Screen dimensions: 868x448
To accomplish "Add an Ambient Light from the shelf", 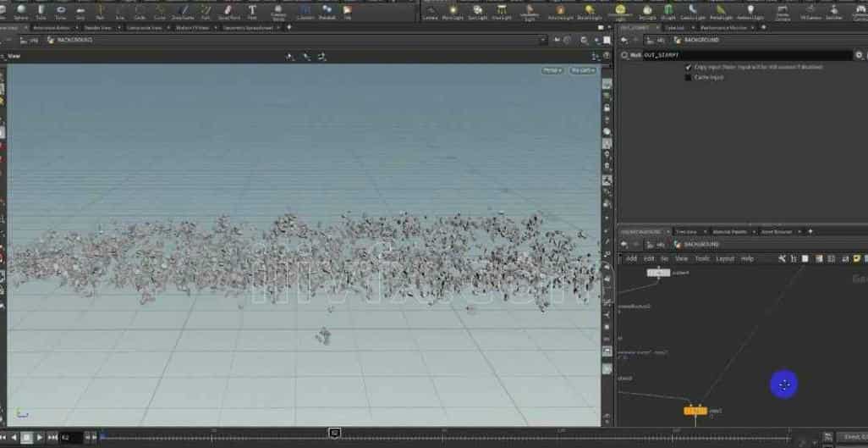I will pos(750,11).
